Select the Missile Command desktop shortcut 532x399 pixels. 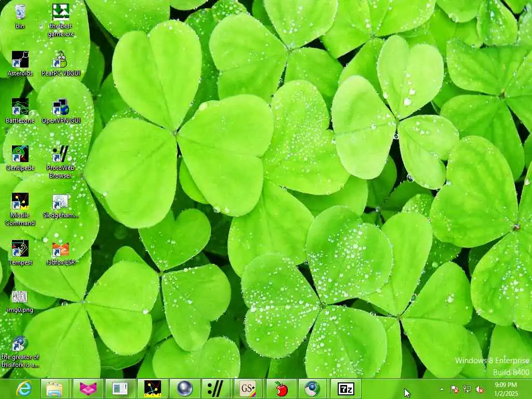[20, 209]
